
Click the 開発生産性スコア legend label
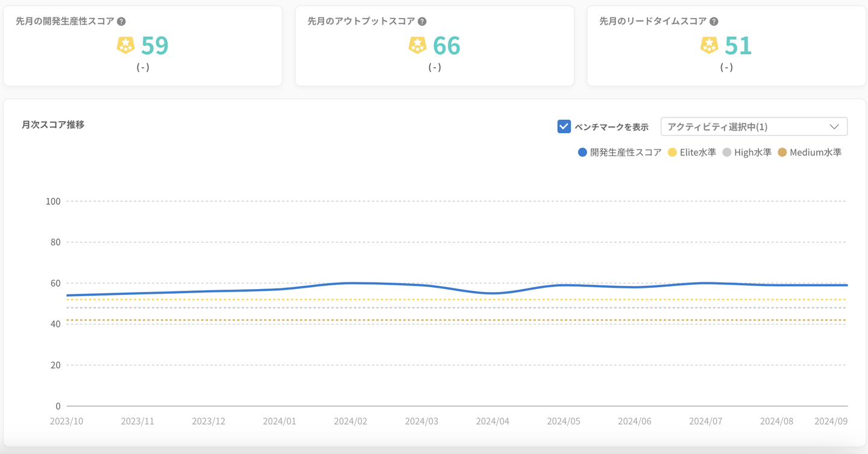626,152
